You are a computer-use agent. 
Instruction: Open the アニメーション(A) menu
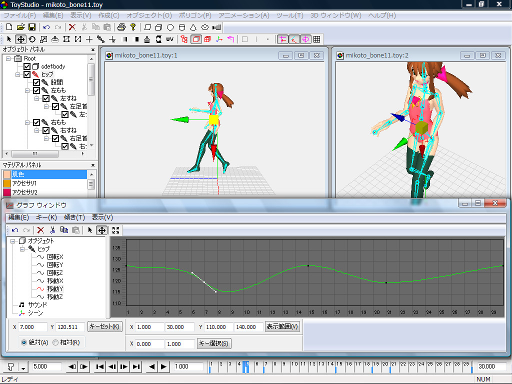tap(244, 15)
